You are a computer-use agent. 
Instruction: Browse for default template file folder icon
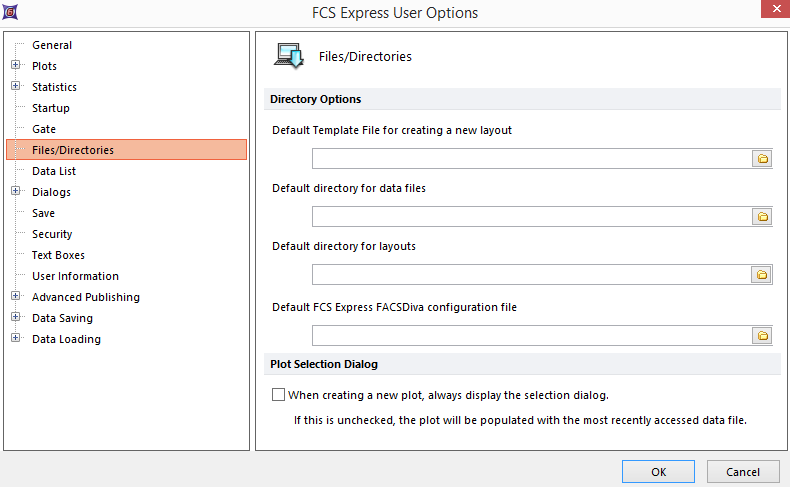coord(761,159)
